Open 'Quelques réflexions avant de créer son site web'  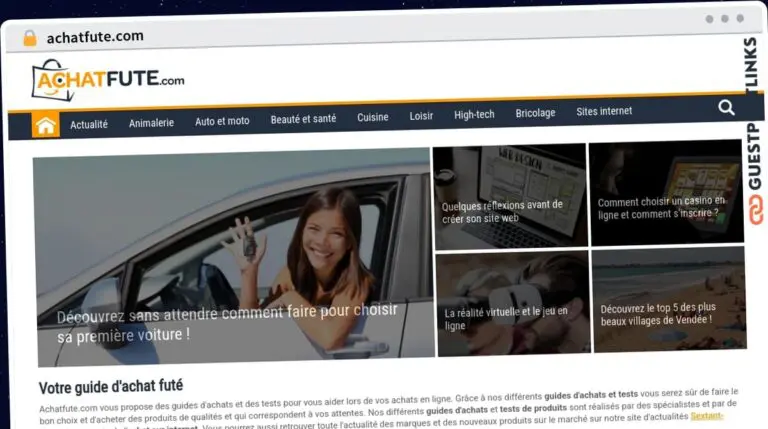point(502,212)
